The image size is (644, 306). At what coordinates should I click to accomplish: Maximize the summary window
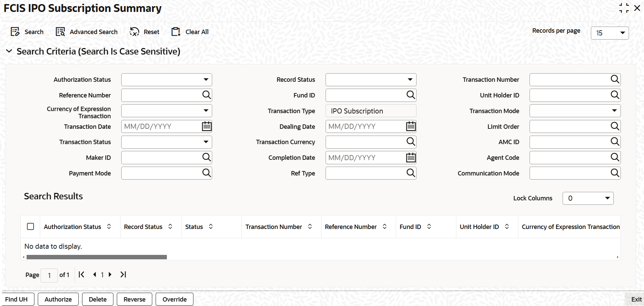[624, 8]
